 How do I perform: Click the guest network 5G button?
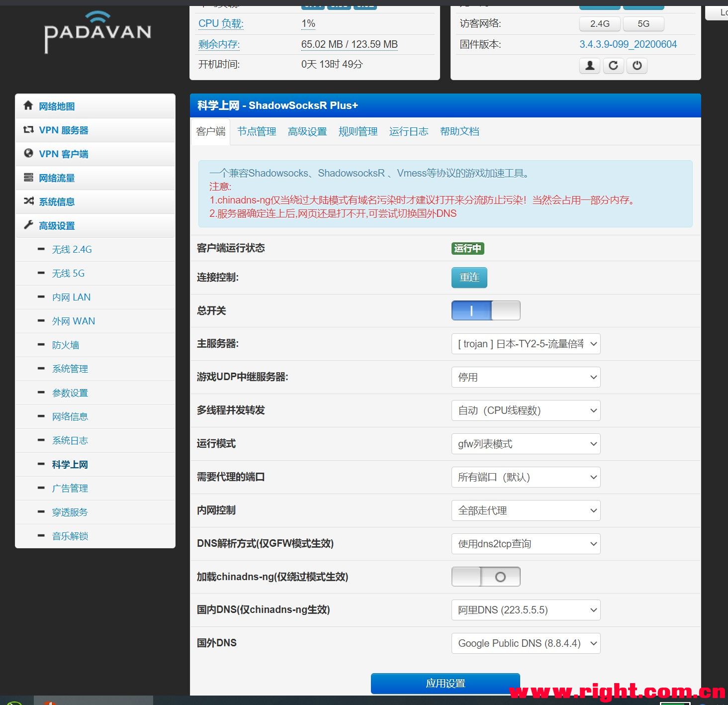(643, 23)
